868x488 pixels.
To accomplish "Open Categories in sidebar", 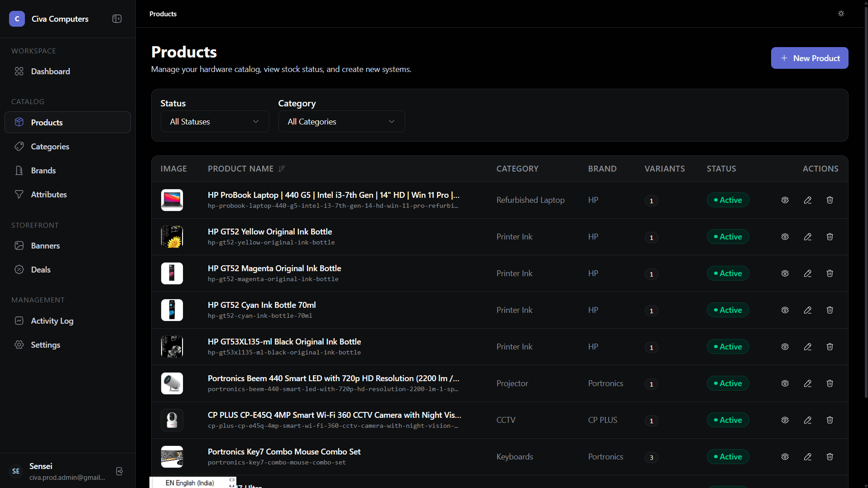I will tap(67, 147).
